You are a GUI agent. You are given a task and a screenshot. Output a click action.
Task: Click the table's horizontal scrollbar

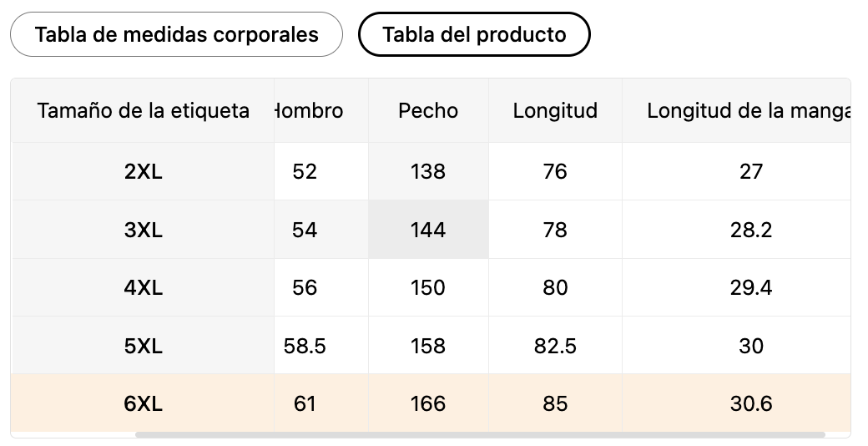point(480,435)
